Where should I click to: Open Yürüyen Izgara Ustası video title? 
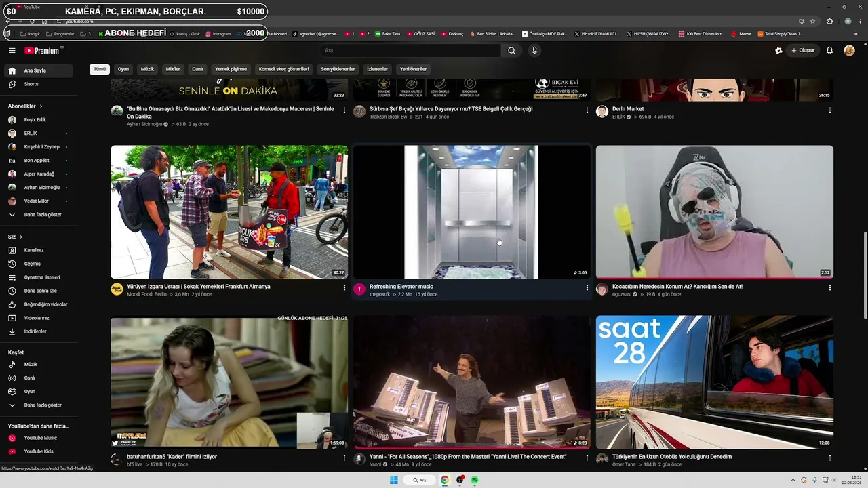pos(199,287)
